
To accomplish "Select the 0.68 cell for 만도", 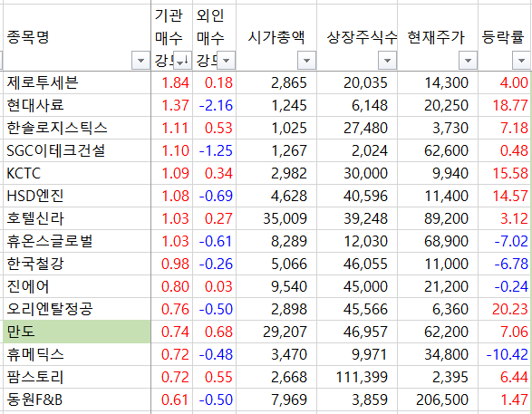I will point(215,332).
